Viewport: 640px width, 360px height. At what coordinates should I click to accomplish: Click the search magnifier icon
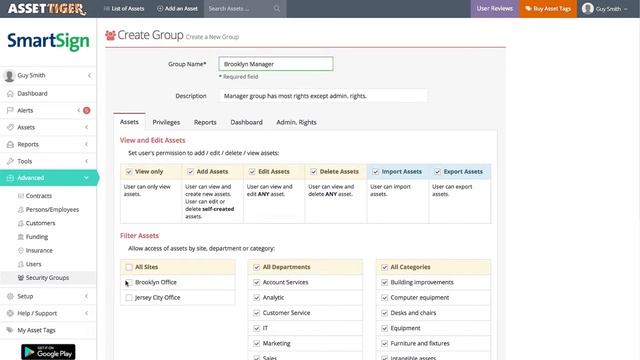[x=277, y=9]
